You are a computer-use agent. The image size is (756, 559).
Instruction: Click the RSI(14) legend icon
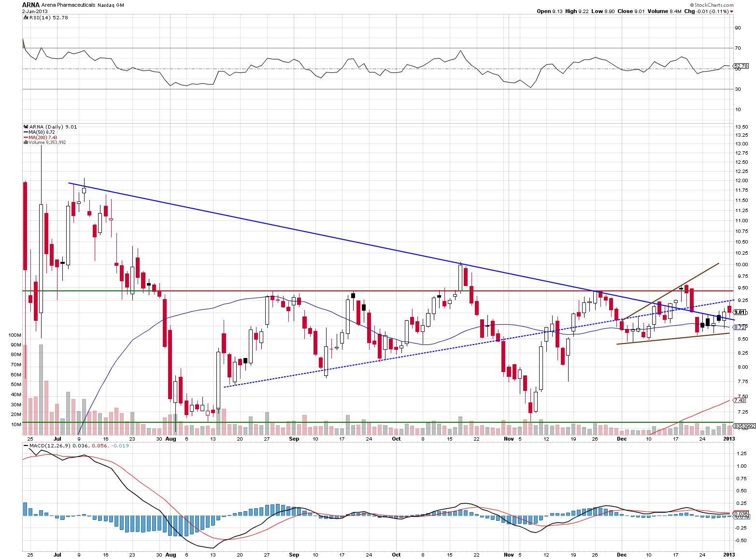tap(25, 17)
